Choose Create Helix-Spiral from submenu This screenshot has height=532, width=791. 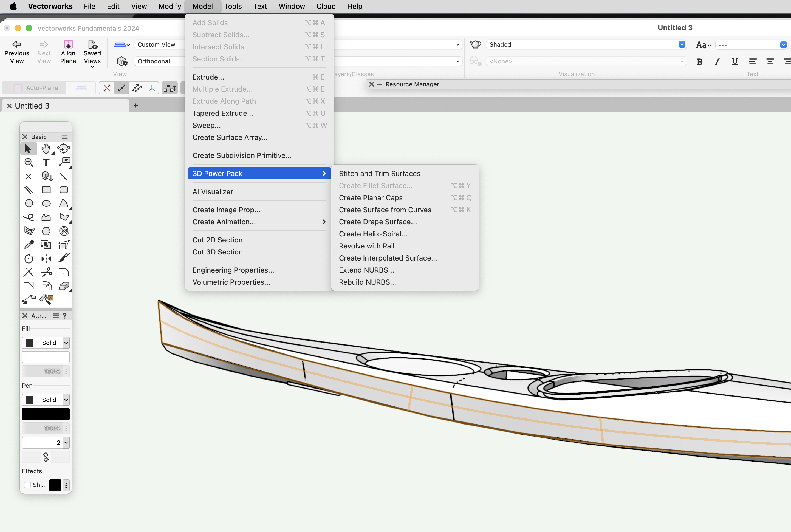[x=373, y=234]
